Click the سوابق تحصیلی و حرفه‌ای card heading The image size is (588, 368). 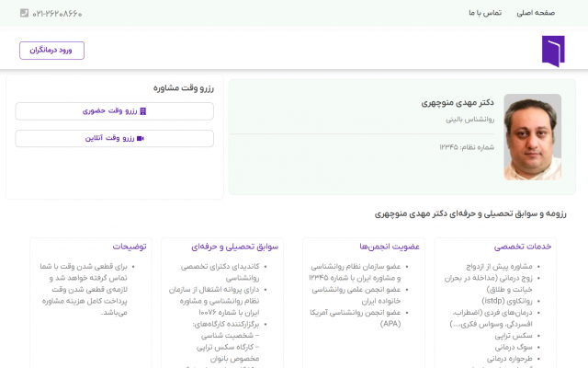[x=235, y=247]
